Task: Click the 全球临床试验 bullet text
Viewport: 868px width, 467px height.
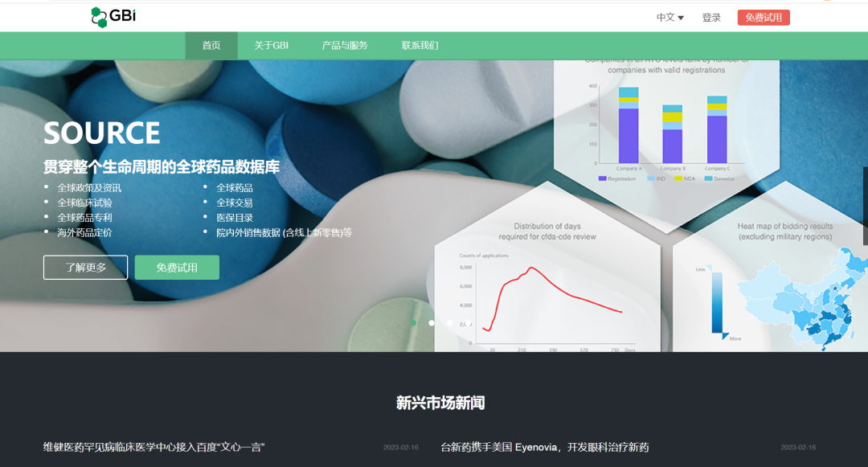Action: [x=84, y=203]
